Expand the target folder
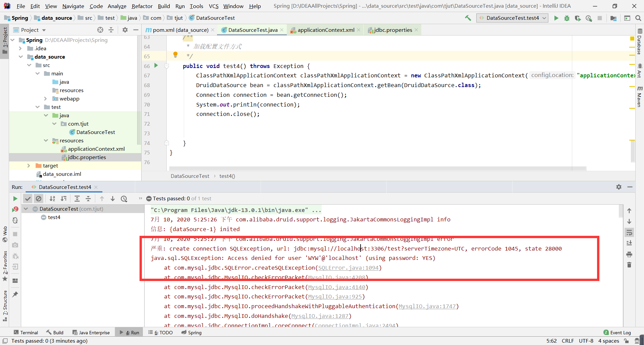This screenshot has height=345, width=644. pos(29,165)
